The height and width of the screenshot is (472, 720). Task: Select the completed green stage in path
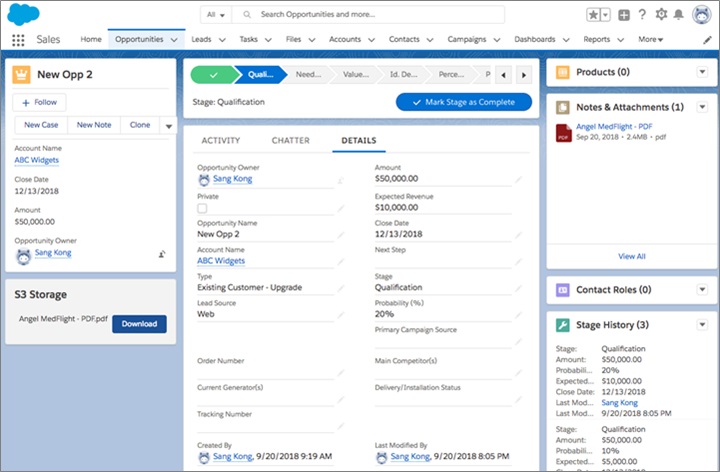coord(213,75)
